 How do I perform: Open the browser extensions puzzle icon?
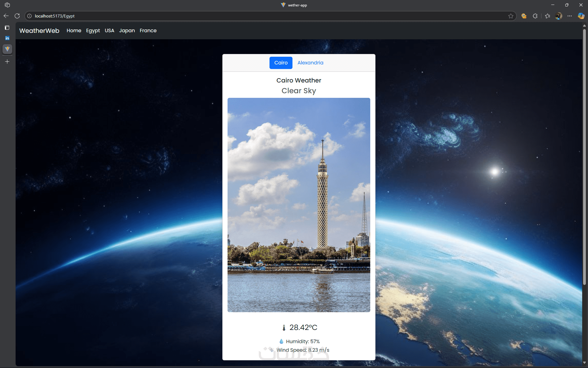tap(535, 16)
